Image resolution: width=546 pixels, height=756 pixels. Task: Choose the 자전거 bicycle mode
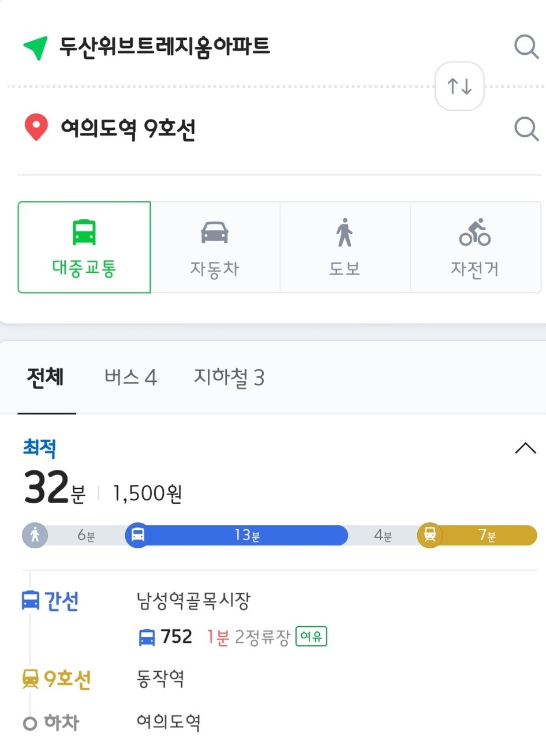coord(475,247)
